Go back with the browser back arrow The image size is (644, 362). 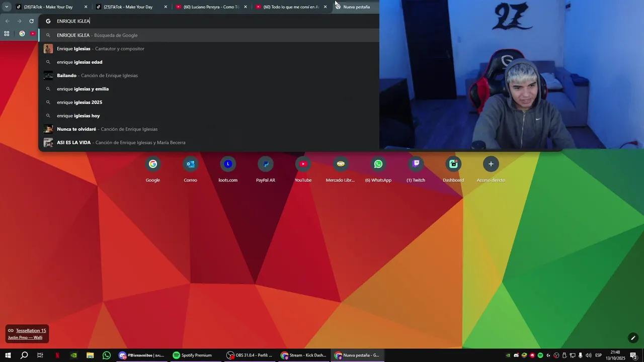click(x=7, y=21)
